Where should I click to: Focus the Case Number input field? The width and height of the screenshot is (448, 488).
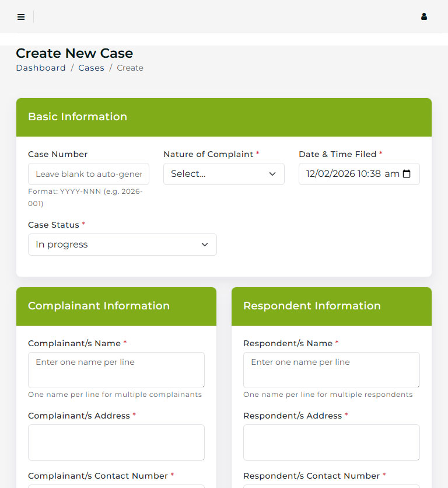88,174
